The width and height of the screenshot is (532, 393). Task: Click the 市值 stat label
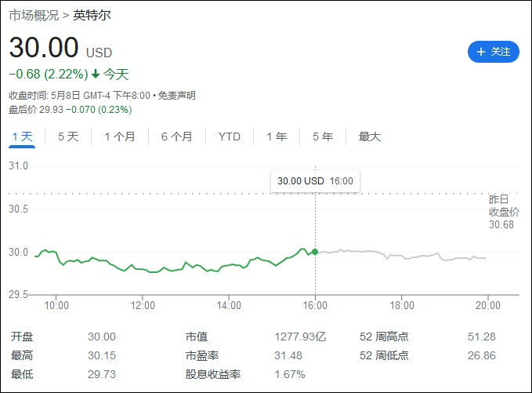coord(197,337)
